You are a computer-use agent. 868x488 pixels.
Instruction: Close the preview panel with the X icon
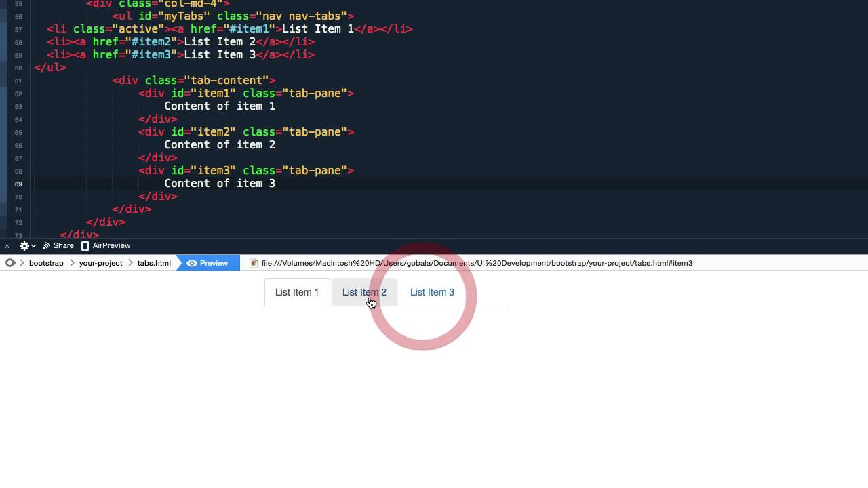[7, 246]
